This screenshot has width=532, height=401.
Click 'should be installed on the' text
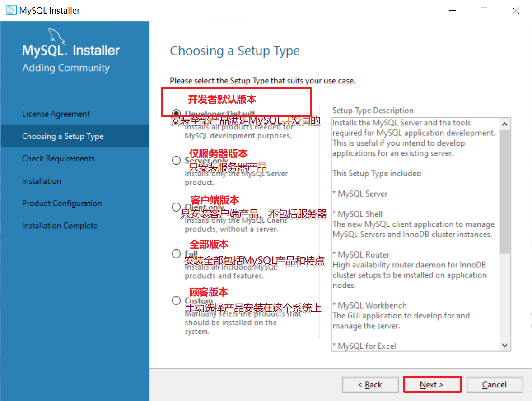(x=231, y=323)
